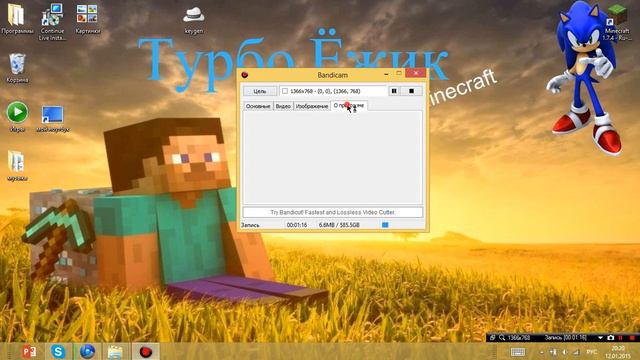Viewport: 640px width, 360px height.
Task: Open the network signal icon in tray
Action: [x=576, y=352]
